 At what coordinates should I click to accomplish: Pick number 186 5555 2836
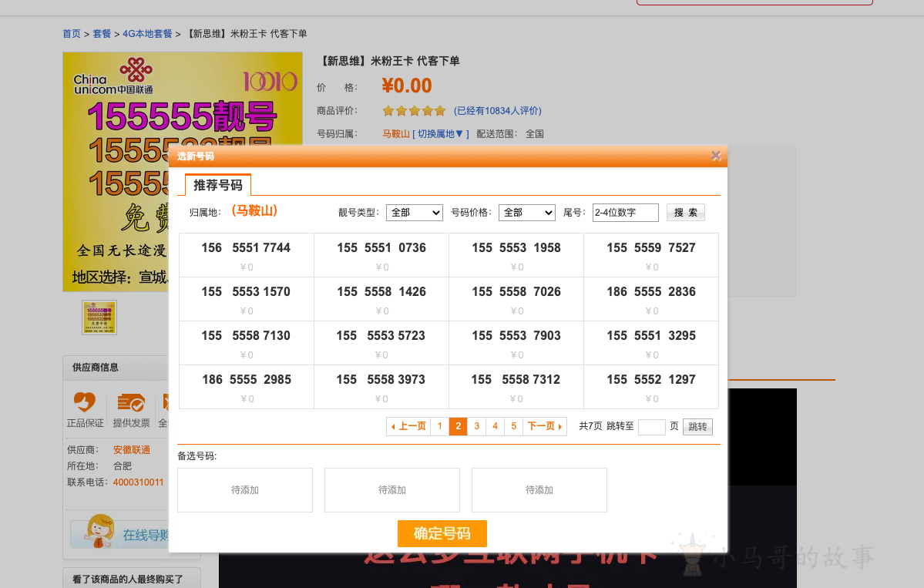[651, 299]
